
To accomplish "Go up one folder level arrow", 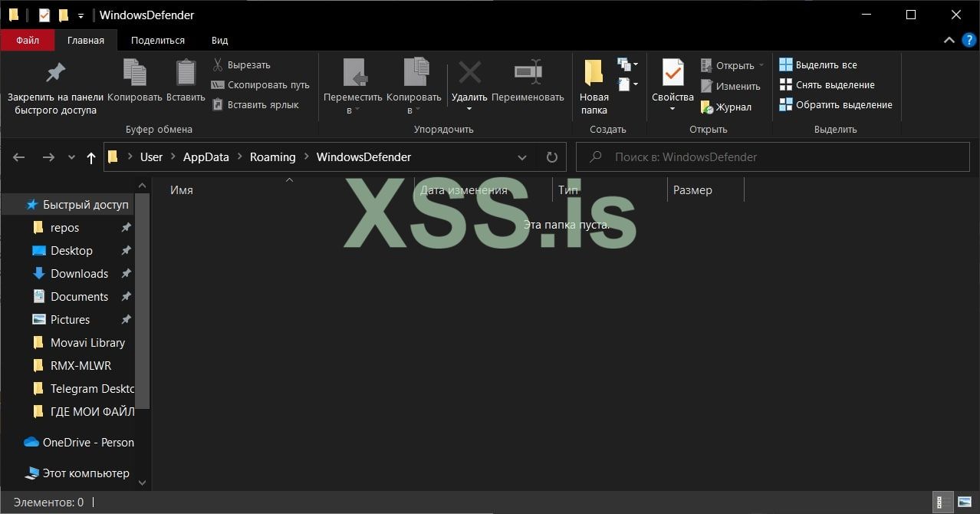I will [91, 157].
